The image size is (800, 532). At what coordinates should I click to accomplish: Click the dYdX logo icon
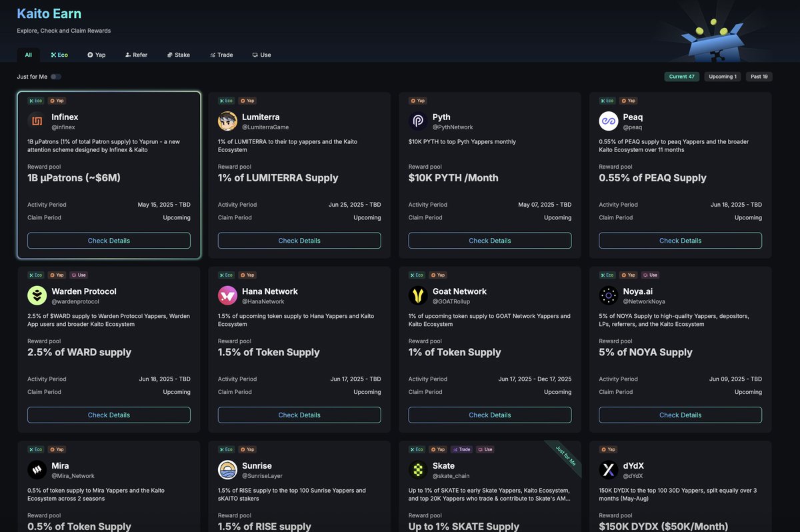[x=609, y=470]
